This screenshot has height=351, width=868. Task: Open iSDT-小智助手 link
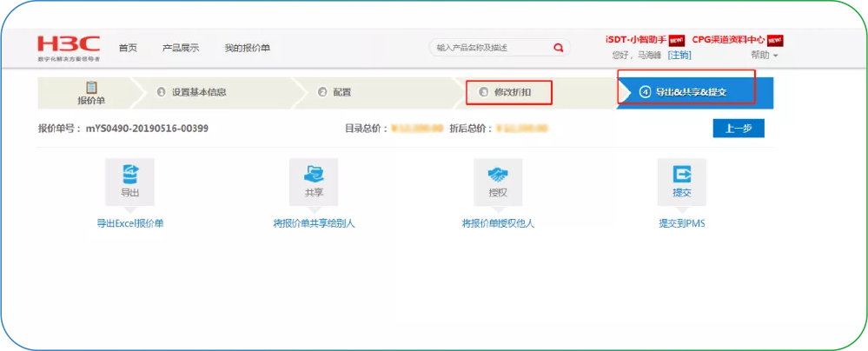[x=637, y=41]
